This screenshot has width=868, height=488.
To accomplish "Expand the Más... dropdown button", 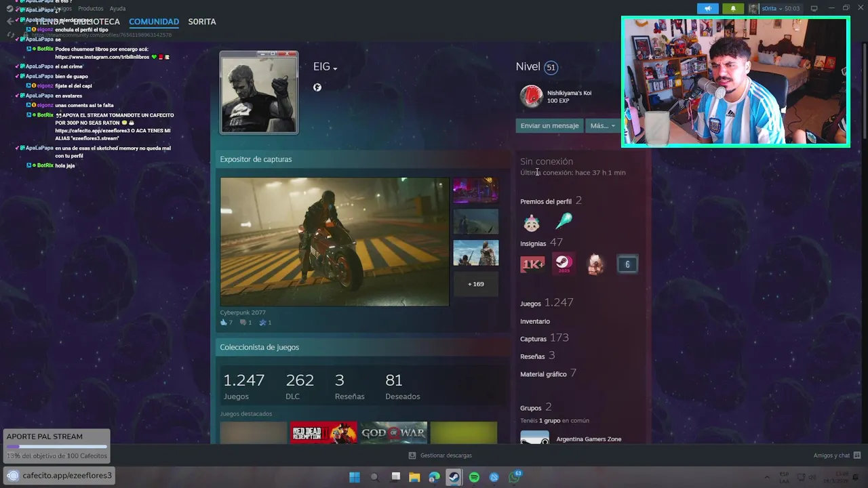I will click(x=602, y=125).
